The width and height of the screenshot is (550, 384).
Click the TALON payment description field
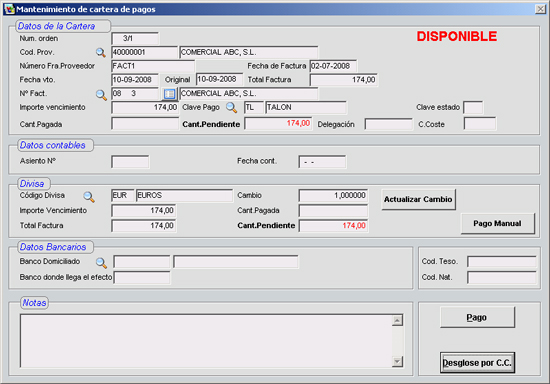pyautogui.click(x=306, y=108)
